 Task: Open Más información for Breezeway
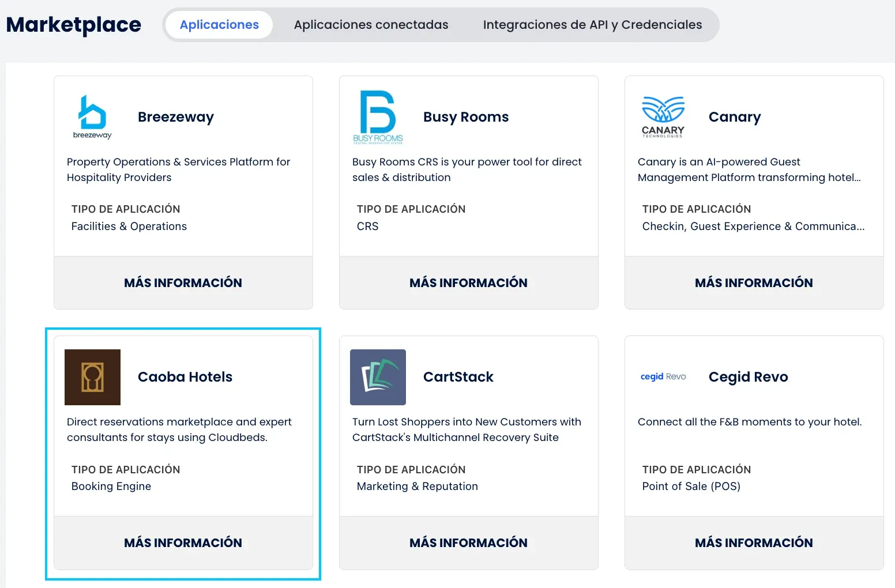click(x=183, y=282)
